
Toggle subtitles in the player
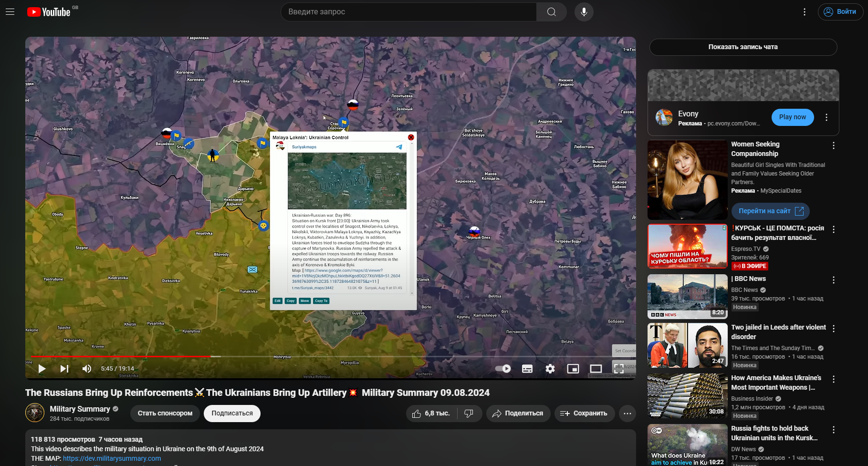coord(527,369)
